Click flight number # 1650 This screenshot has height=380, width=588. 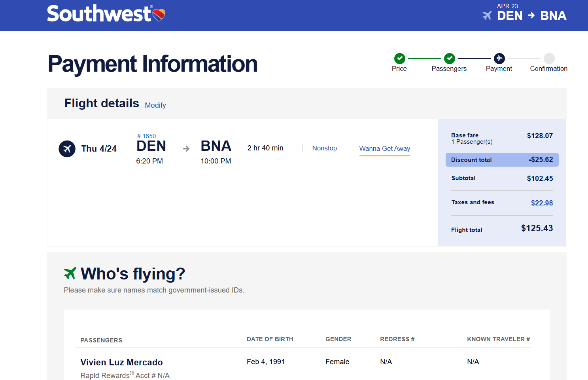[146, 136]
